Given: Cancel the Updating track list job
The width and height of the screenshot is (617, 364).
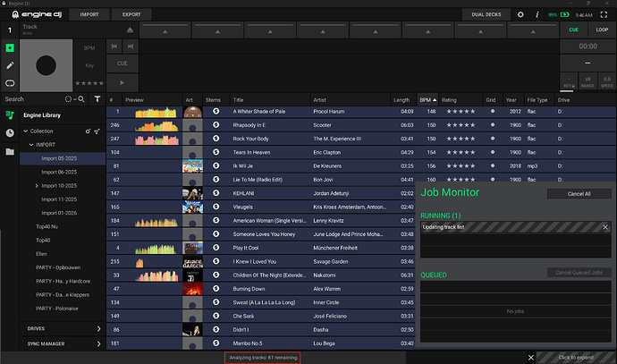Looking at the screenshot, I should point(605,227).
